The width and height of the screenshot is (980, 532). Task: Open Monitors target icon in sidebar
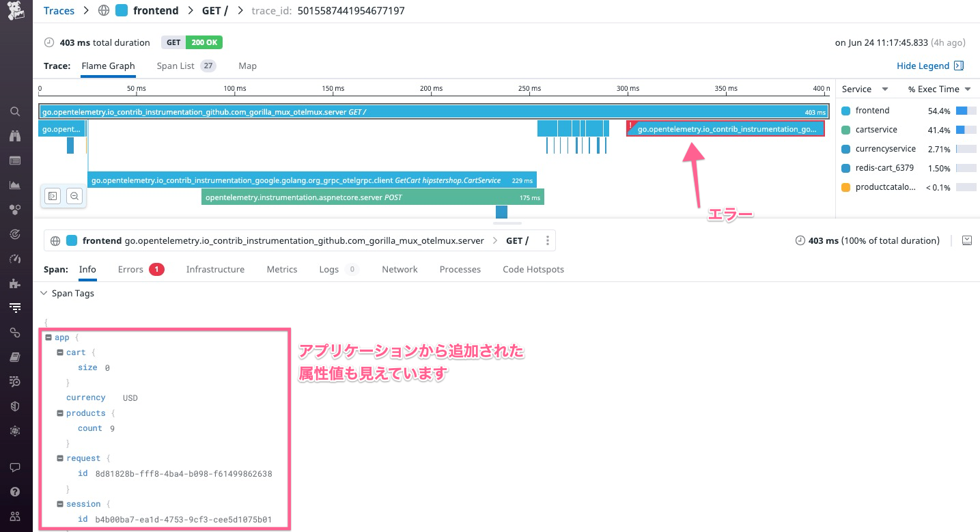click(x=15, y=234)
